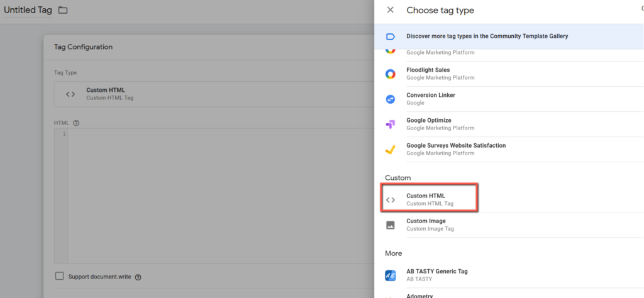Open help for the HTML field
This screenshot has height=298, width=644.
[76, 123]
